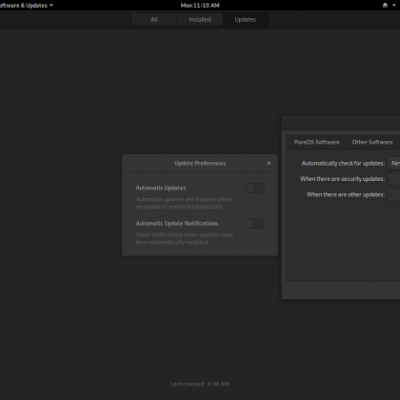
Task: Open the security updates action dropdown
Action: 394,179
